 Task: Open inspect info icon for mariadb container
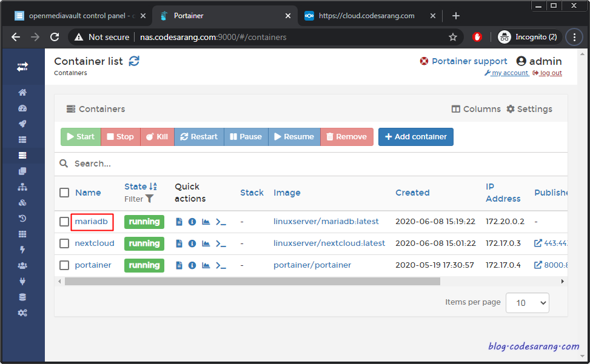(x=192, y=222)
